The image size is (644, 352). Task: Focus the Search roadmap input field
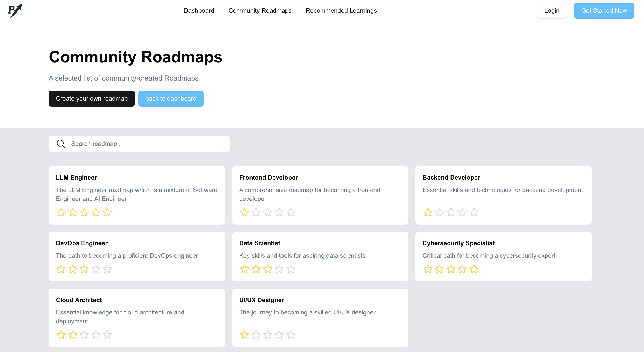[x=145, y=144]
